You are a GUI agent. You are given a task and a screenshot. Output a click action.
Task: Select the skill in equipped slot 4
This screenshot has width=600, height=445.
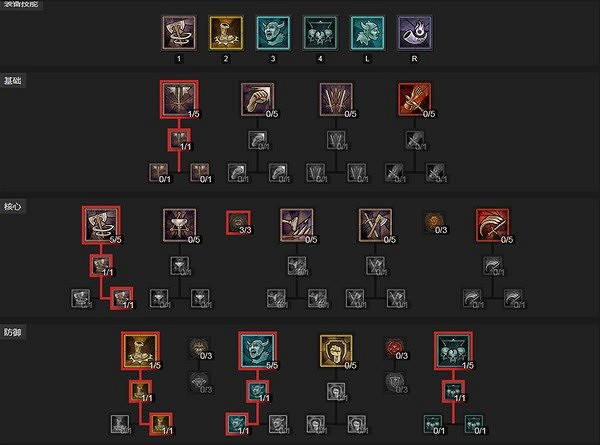pos(320,33)
